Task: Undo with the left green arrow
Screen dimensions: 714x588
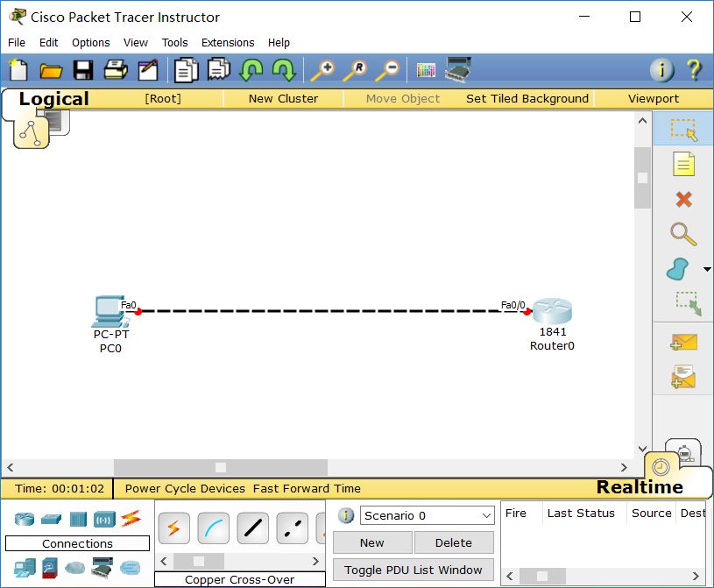Action: click(251, 70)
